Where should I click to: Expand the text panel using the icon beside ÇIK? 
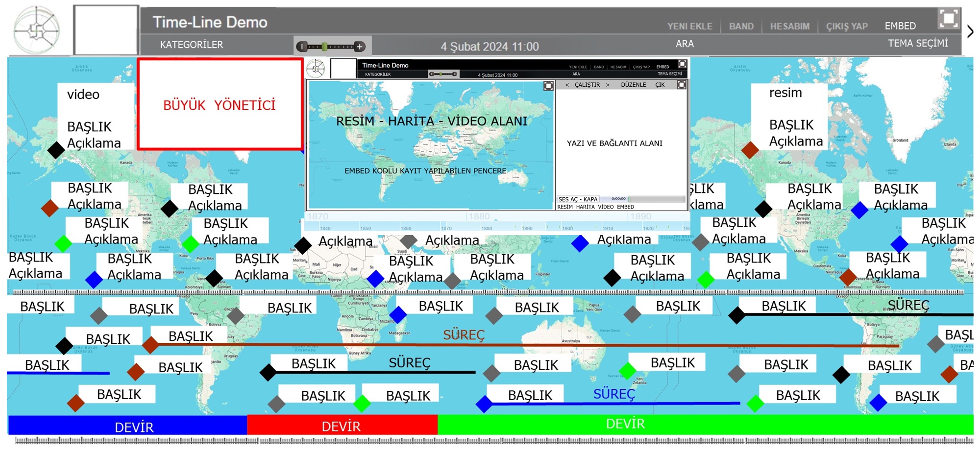tap(681, 85)
